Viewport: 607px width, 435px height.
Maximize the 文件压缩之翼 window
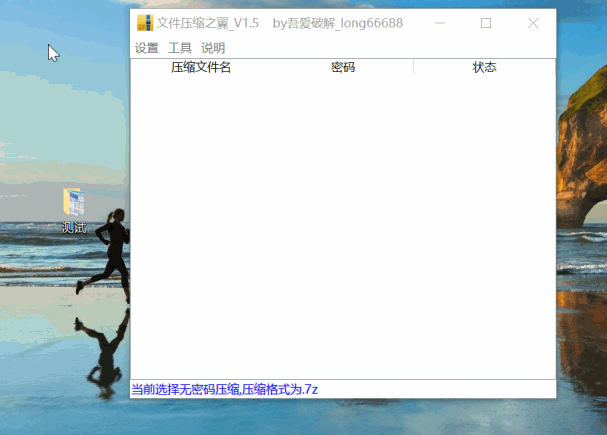coord(486,23)
